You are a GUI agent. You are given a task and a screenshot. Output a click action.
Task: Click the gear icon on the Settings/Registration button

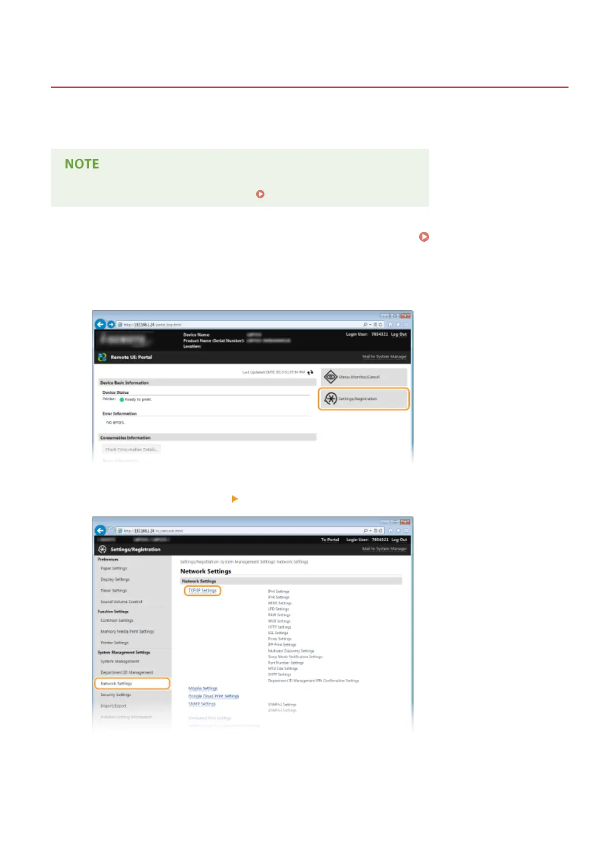tap(330, 399)
